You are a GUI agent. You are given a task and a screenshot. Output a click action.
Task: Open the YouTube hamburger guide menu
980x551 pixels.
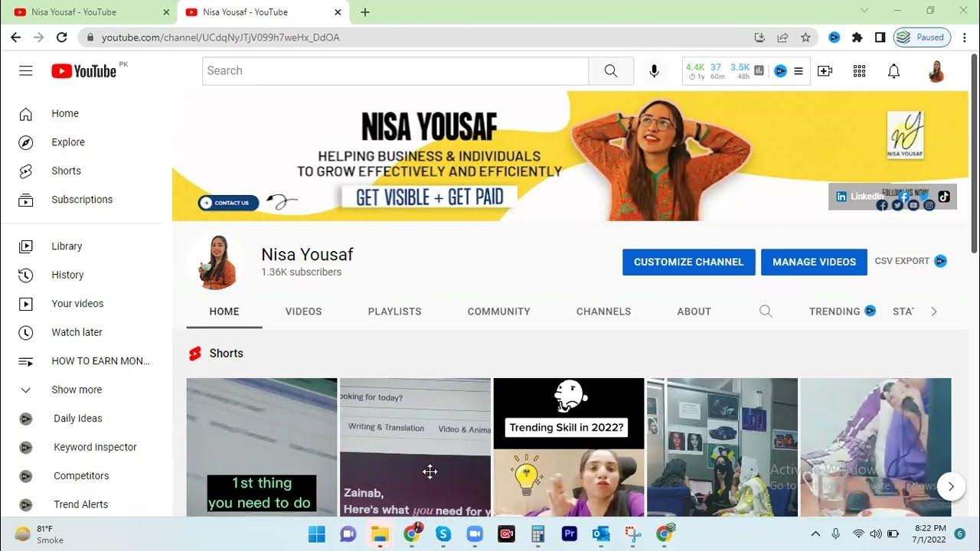(26, 71)
